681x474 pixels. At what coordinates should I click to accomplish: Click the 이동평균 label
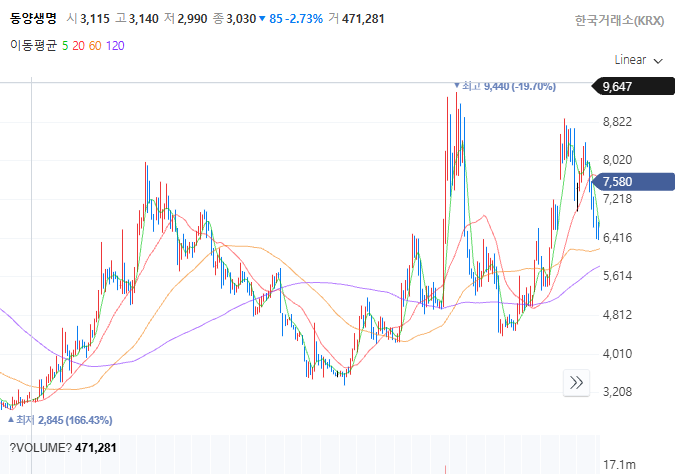pyautogui.click(x=33, y=46)
